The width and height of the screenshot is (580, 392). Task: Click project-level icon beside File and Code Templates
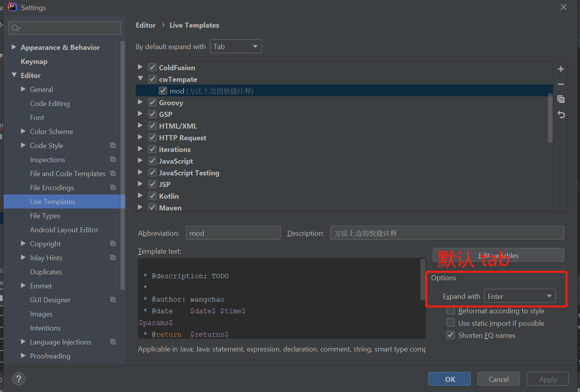click(113, 173)
